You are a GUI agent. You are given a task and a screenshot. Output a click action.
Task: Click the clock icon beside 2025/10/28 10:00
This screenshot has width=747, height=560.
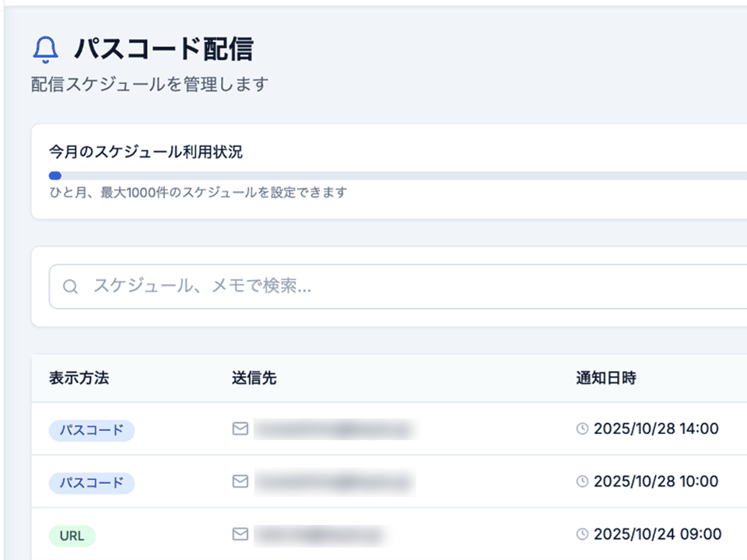[582, 481]
